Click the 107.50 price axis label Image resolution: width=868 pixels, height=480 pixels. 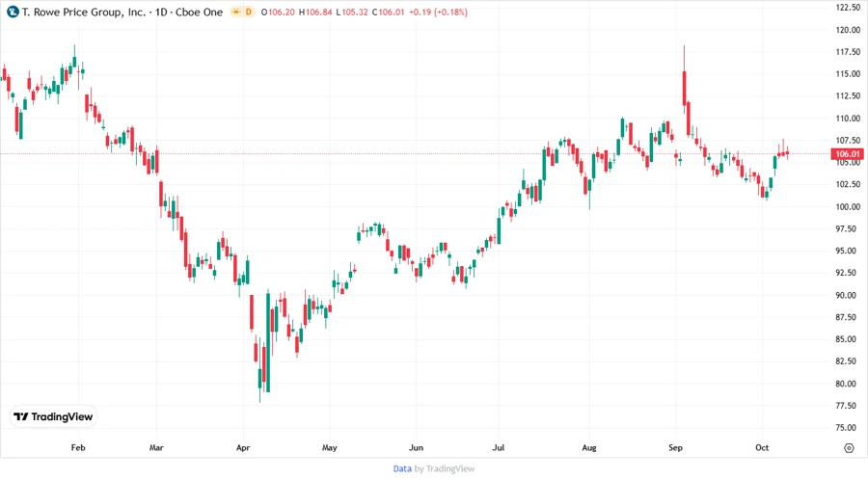point(848,141)
